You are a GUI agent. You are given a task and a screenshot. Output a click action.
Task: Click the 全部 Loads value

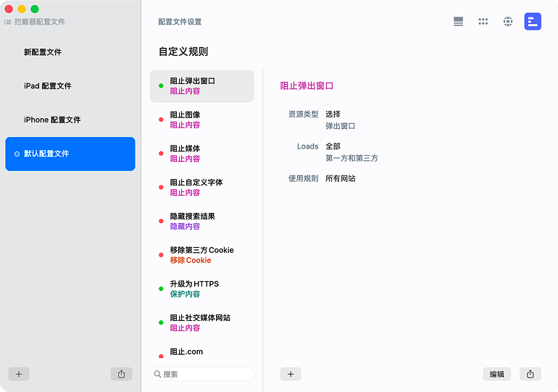tap(333, 146)
